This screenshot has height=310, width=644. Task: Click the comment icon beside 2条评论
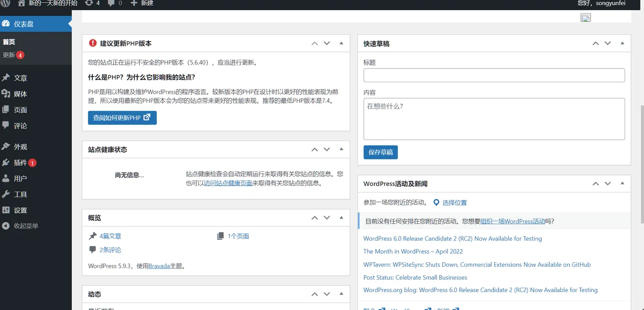[93, 250]
